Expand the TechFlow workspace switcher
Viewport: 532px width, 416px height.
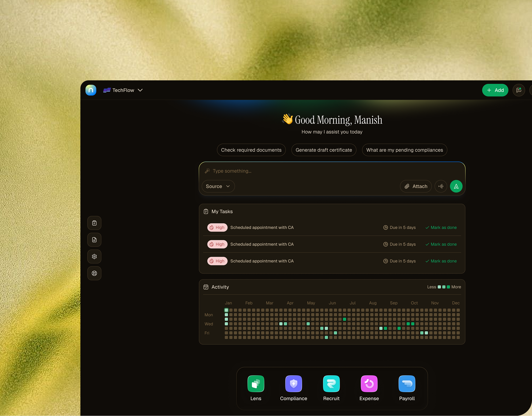tap(123, 90)
